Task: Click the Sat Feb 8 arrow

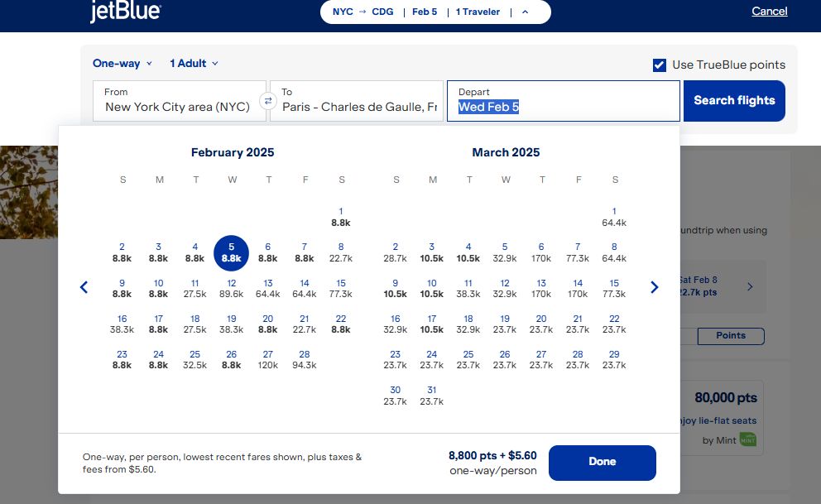Action: click(x=750, y=286)
